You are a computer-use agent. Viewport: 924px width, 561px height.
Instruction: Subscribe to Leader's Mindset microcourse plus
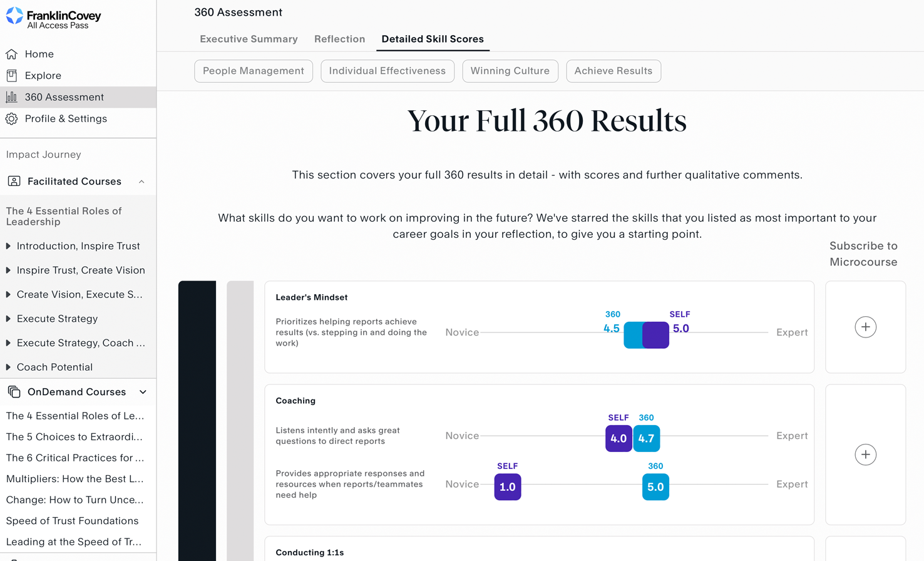tap(865, 327)
